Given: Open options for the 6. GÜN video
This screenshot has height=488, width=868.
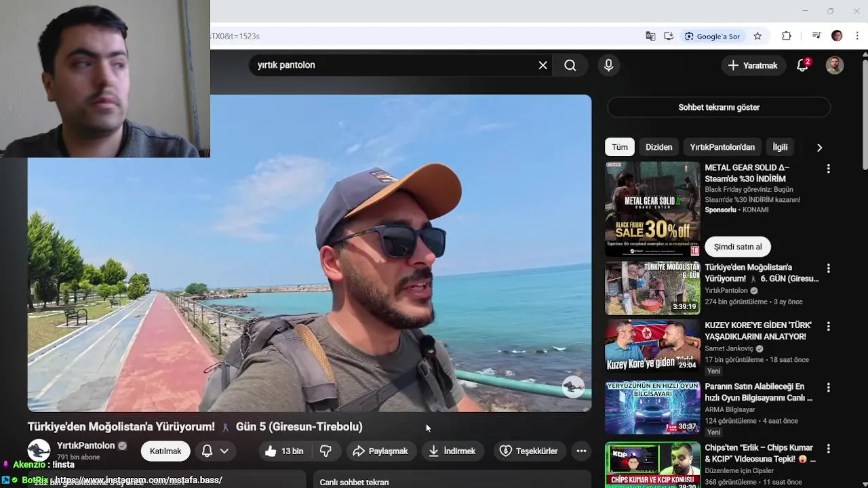Looking at the screenshot, I should (828, 268).
